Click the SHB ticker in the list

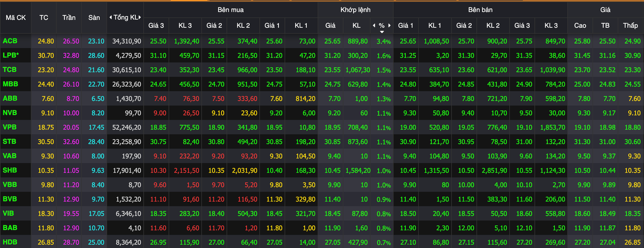(10, 171)
